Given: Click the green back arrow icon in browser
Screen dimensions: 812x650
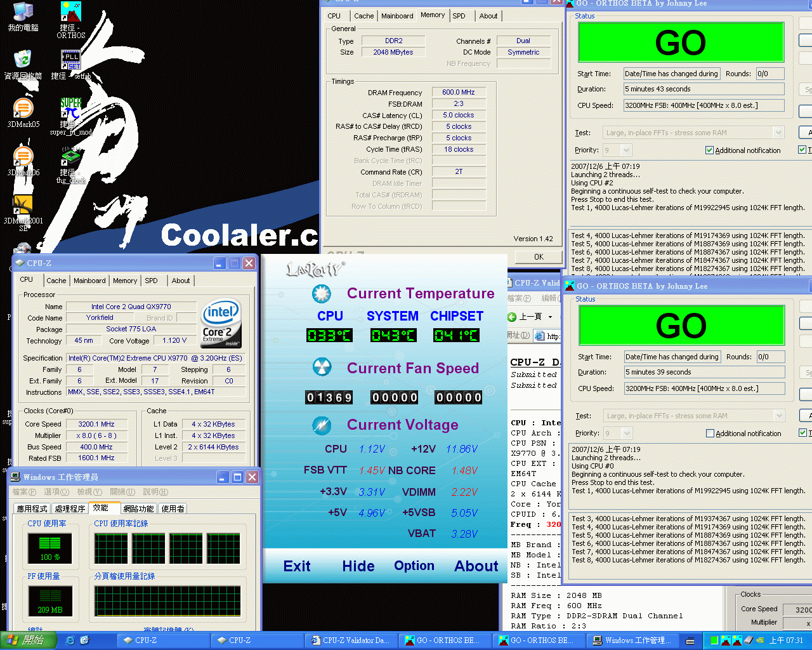Looking at the screenshot, I should pyautogui.click(x=512, y=317).
